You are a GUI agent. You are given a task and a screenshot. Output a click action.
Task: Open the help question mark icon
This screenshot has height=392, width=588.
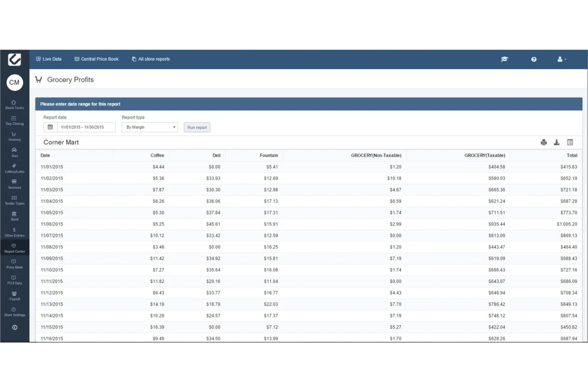pos(534,59)
